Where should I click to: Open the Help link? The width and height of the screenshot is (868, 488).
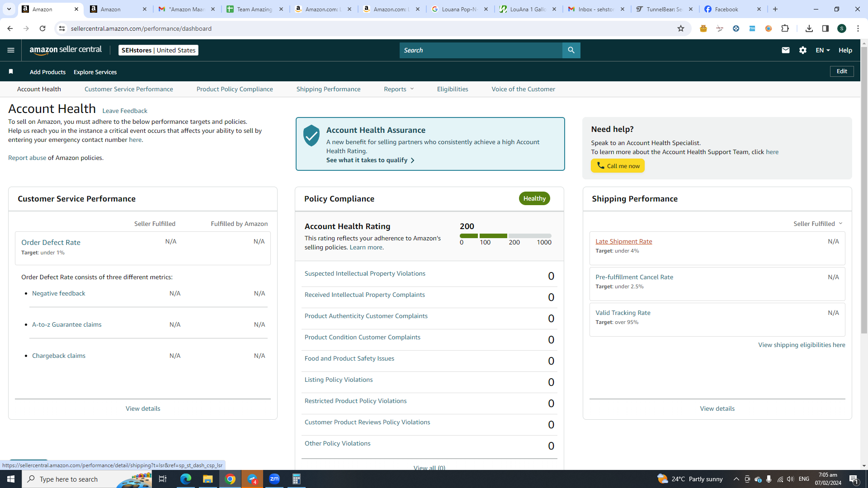tap(845, 50)
